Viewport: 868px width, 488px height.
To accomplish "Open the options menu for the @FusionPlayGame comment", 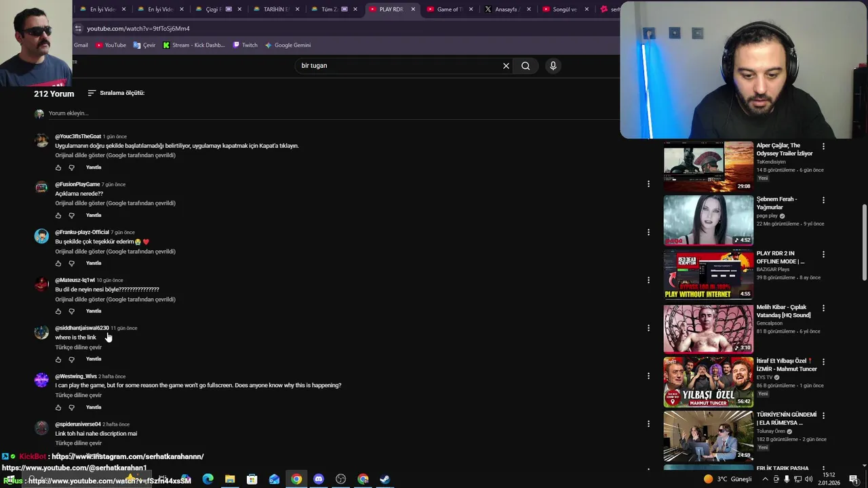I will coord(648,184).
